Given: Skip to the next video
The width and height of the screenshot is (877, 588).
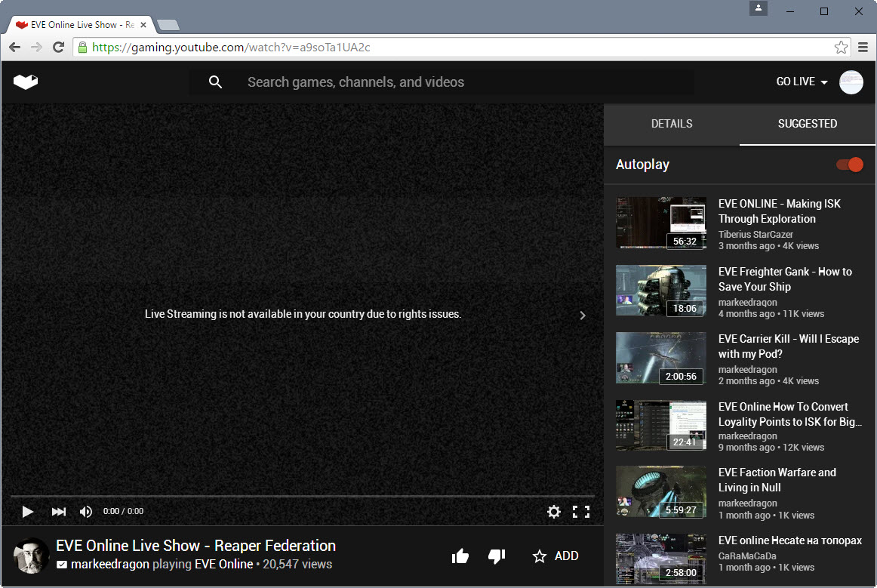Looking at the screenshot, I should click(x=59, y=511).
